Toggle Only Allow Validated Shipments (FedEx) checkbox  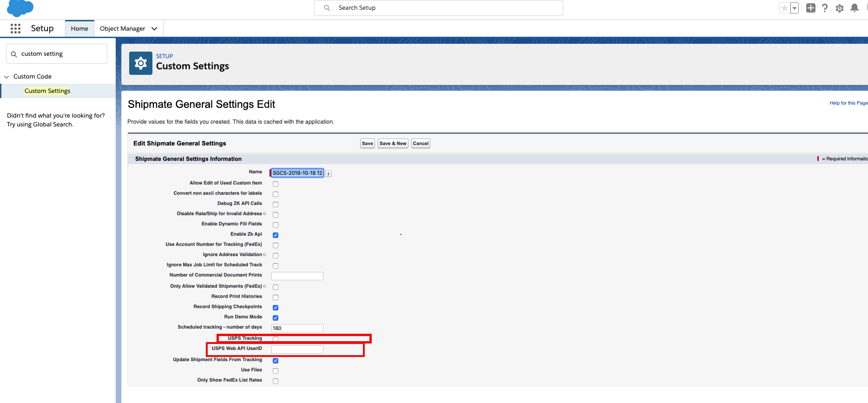point(276,287)
